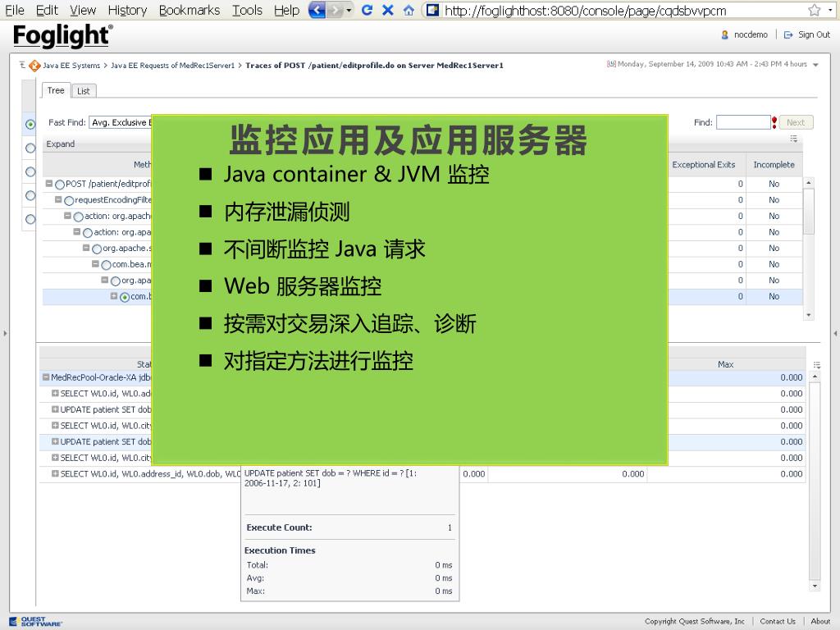This screenshot has width=840, height=630.
Task: Go to browser Home page icon
Action: coord(409,10)
